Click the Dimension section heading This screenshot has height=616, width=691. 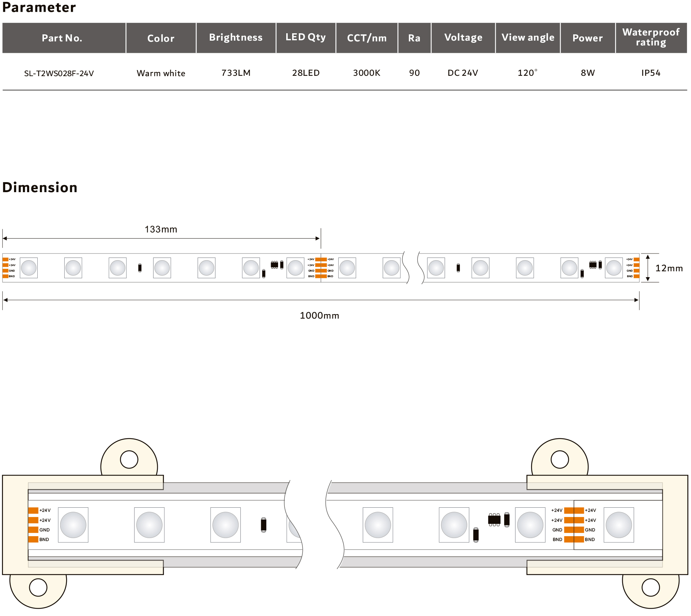tap(40, 187)
